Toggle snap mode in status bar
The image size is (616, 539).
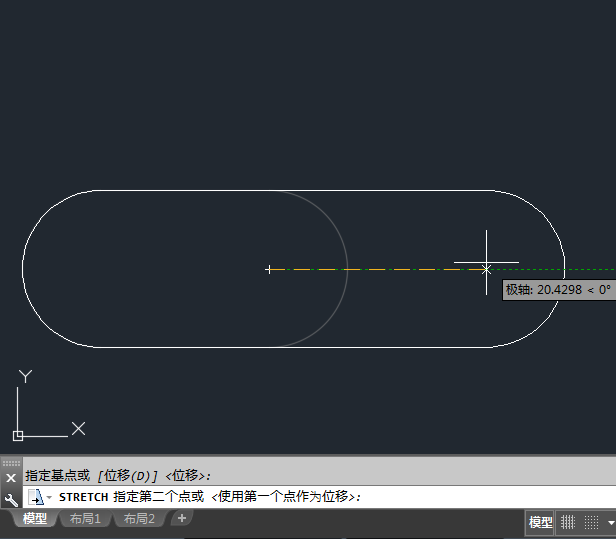click(x=592, y=522)
